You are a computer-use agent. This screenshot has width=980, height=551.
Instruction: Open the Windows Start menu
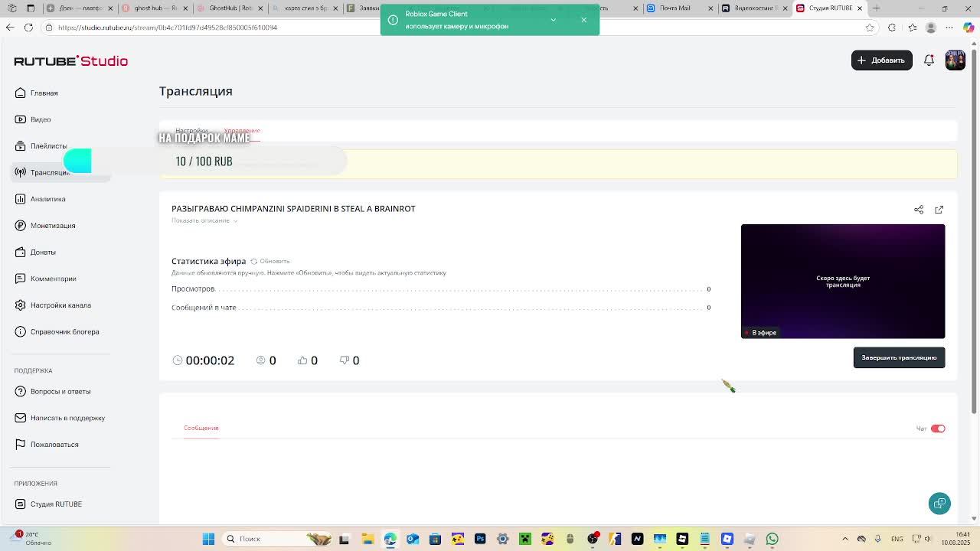(x=208, y=539)
